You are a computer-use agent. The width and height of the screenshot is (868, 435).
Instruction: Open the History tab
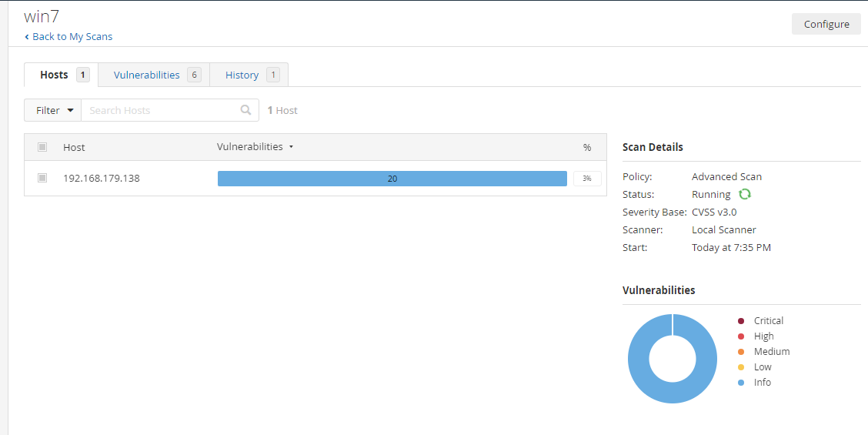click(x=249, y=75)
